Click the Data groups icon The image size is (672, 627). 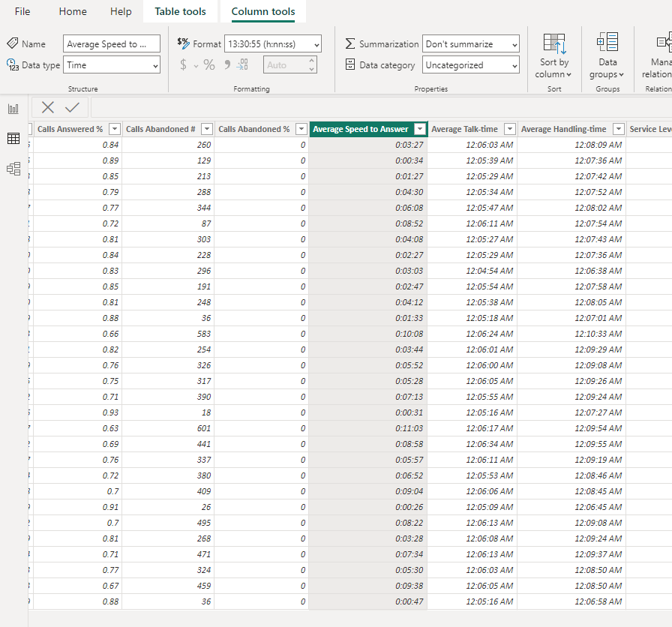click(x=607, y=42)
